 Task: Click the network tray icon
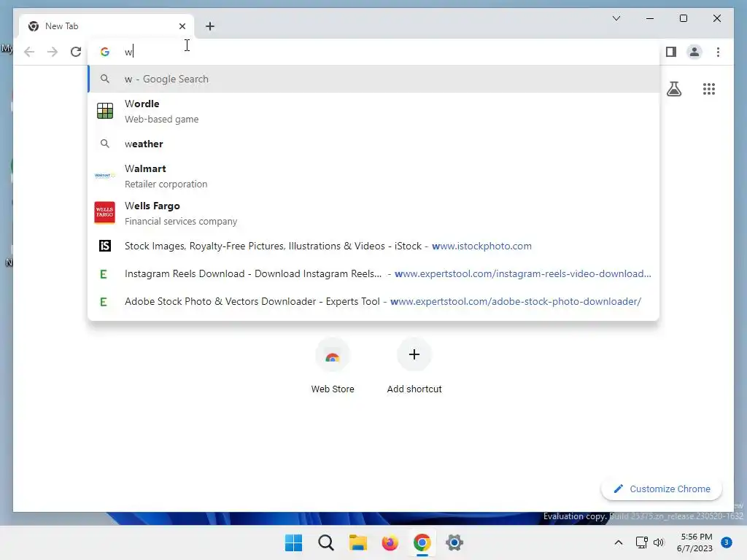[641, 542]
